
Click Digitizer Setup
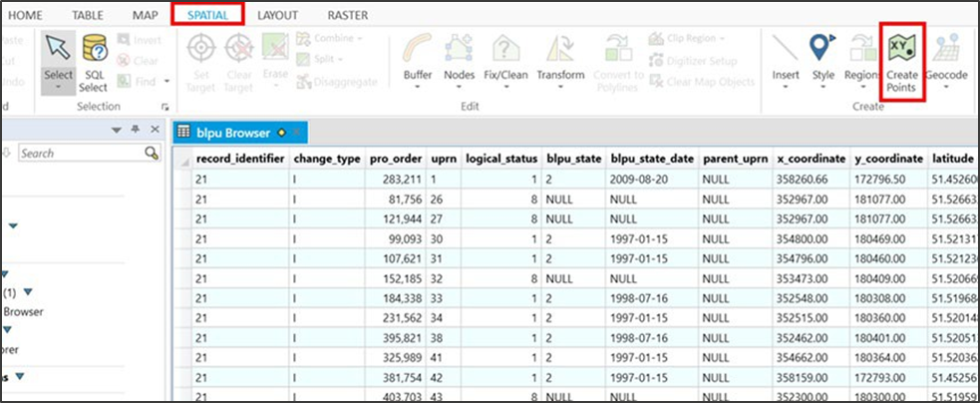pos(693,61)
